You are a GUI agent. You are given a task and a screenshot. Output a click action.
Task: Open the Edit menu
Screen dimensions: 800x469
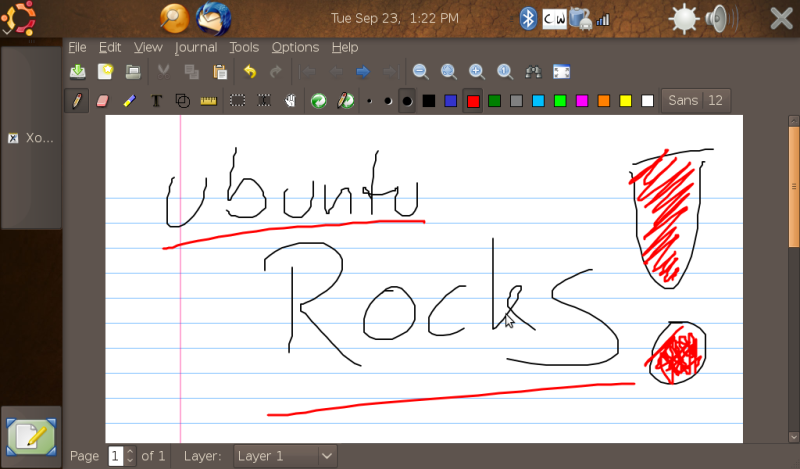click(x=110, y=47)
